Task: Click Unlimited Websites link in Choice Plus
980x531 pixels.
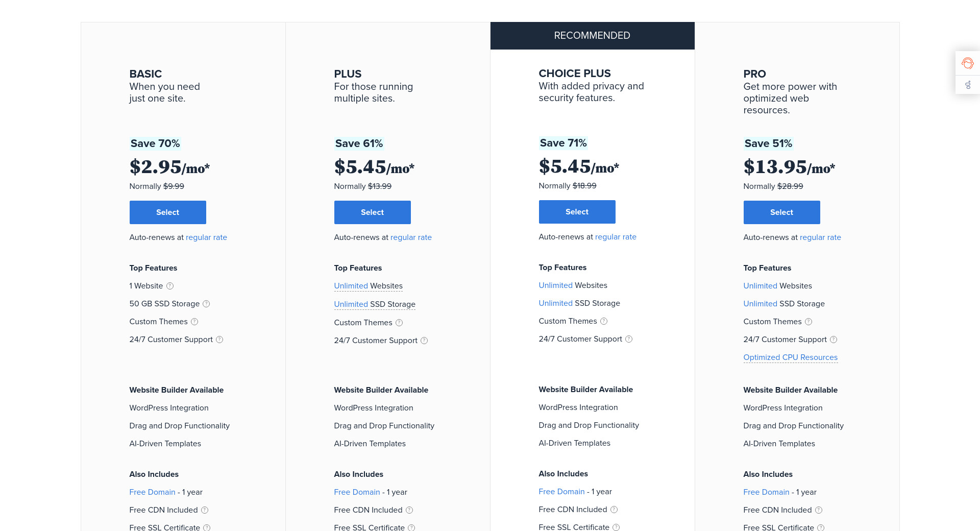Action: (x=555, y=285)
